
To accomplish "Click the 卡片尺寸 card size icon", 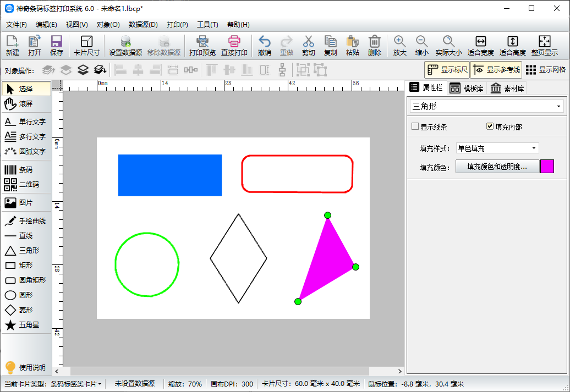I will 86,46.
